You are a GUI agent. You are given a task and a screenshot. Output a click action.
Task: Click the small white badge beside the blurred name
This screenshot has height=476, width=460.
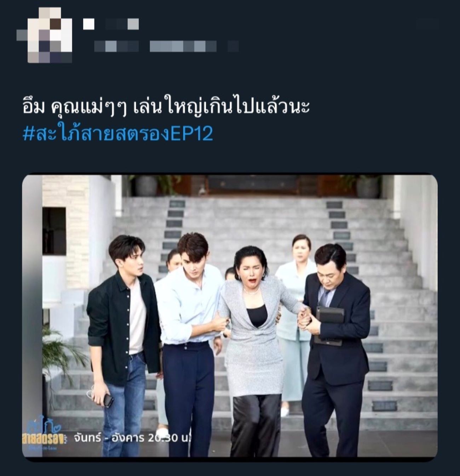89,24
